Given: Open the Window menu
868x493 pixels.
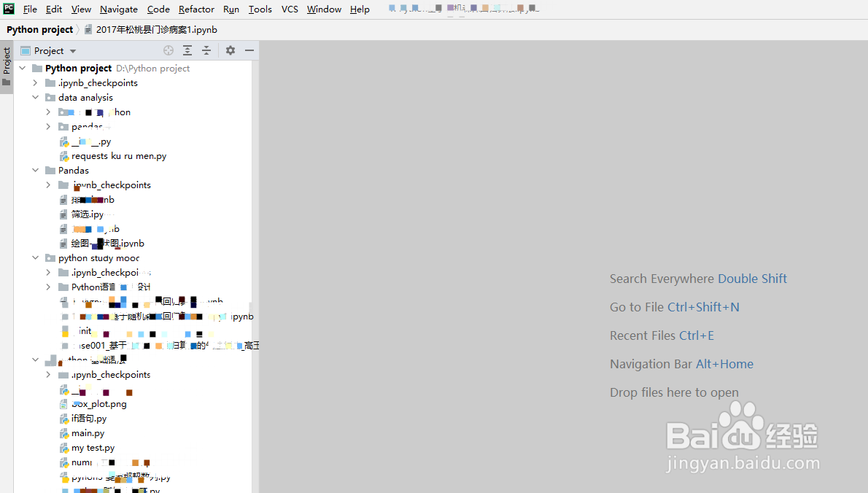Looking at the screenshot, I should 324,9.
